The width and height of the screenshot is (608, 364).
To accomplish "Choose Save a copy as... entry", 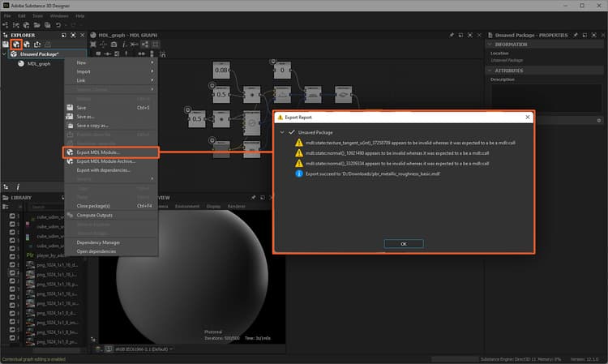I will click(111, 126).
